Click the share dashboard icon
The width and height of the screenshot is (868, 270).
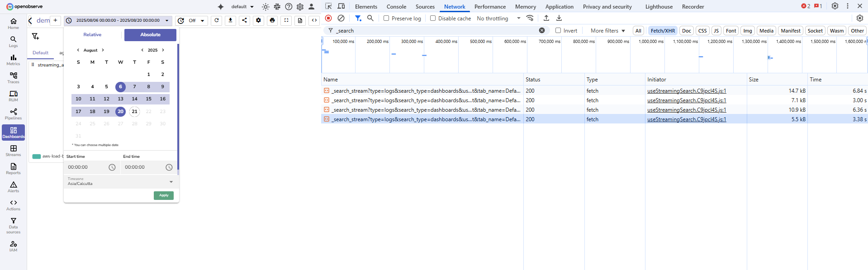point(244,20)
